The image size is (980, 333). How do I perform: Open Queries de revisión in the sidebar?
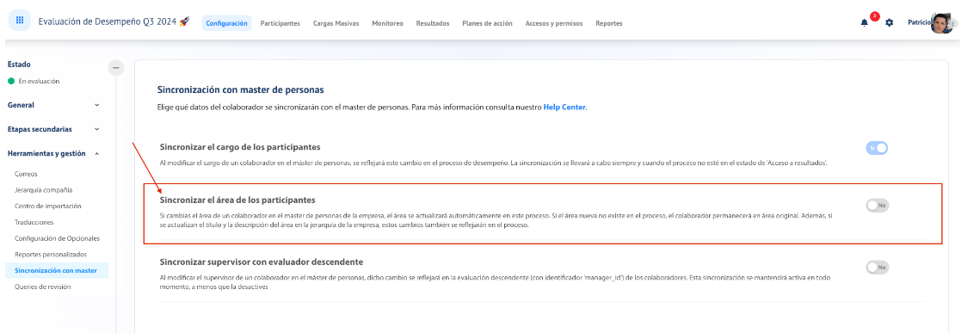point(42,287)
